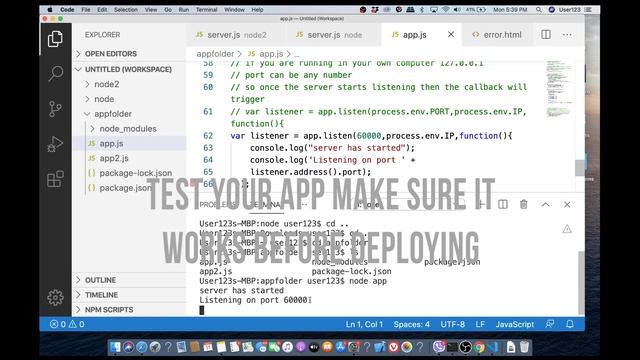
Task: Click the feedback icon in the status bar
Action: [x=550, y=324]
